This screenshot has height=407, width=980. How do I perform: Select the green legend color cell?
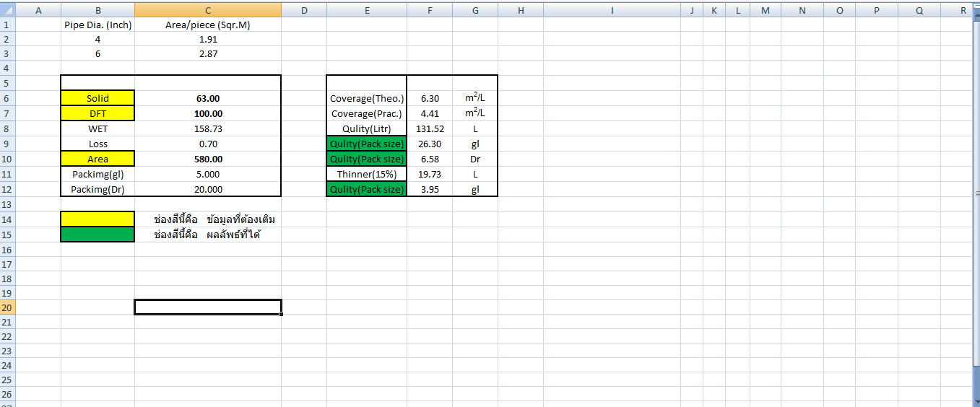[x=97, y=234]
